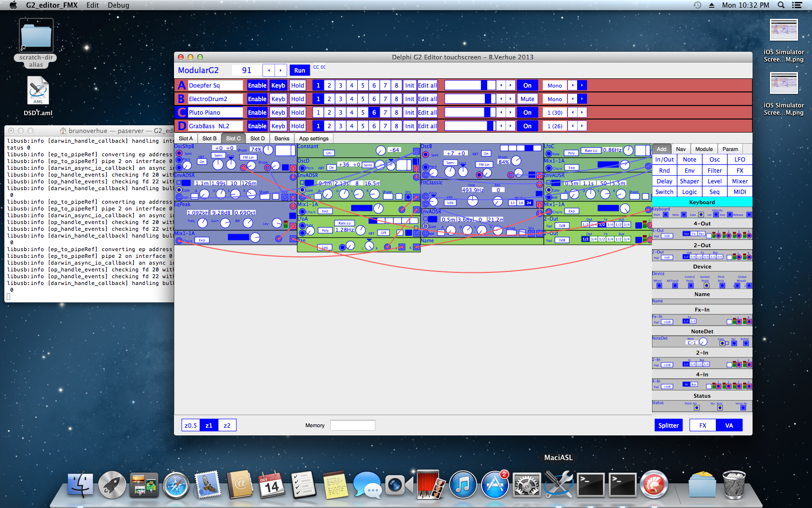The height and width of the screenshot is (508, 812).
Task: Open the Param tab in side panel
Action: coord(730,149)
